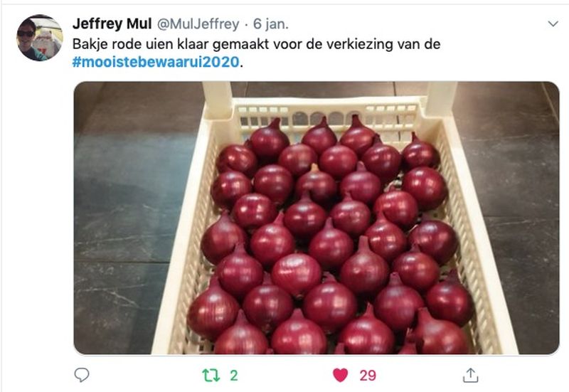The image size is (569, 392).
Task: Click the phrase 'klaar gemaakt' in tweet
Action: (x=224, y=44)
